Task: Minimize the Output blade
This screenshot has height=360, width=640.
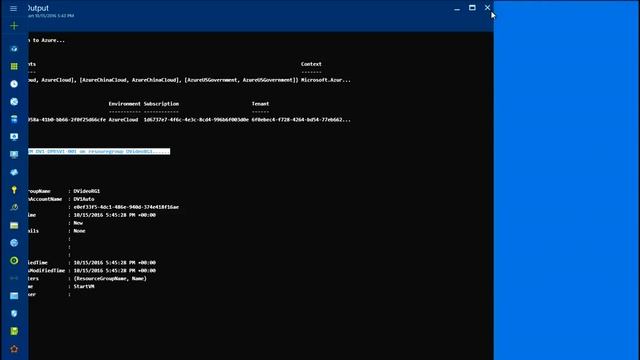Action: (x=457, y=8)
